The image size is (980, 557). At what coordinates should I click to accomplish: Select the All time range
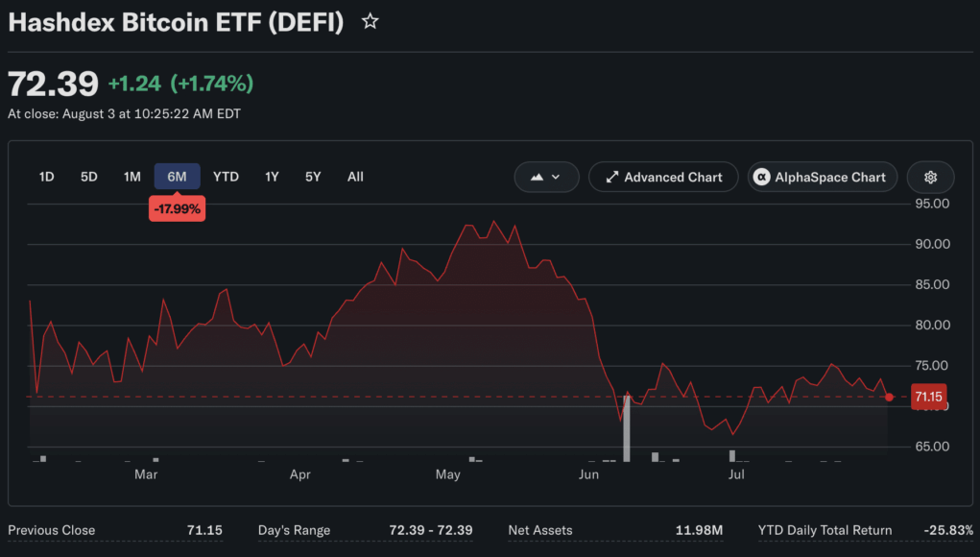click(355, 177)
